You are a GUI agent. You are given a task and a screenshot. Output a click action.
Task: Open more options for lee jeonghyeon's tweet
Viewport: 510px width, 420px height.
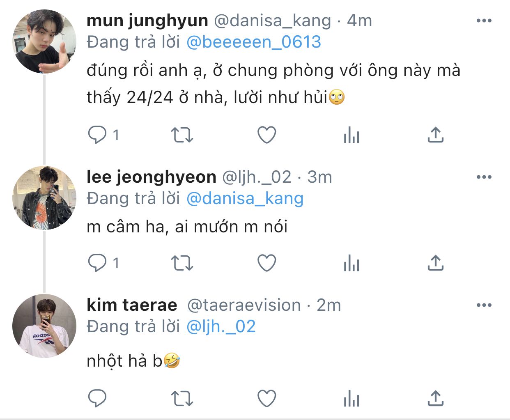(484, 177)
